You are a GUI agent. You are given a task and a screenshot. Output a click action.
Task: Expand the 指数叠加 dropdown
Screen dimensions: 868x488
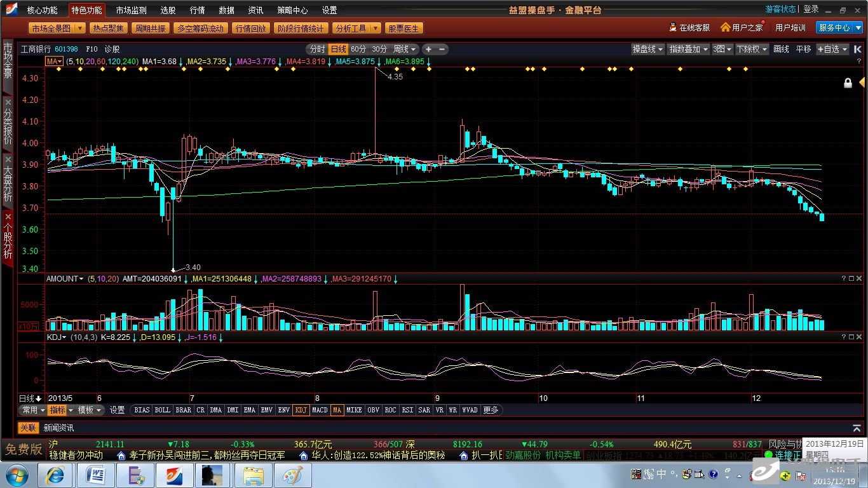(x=688, y=50)
